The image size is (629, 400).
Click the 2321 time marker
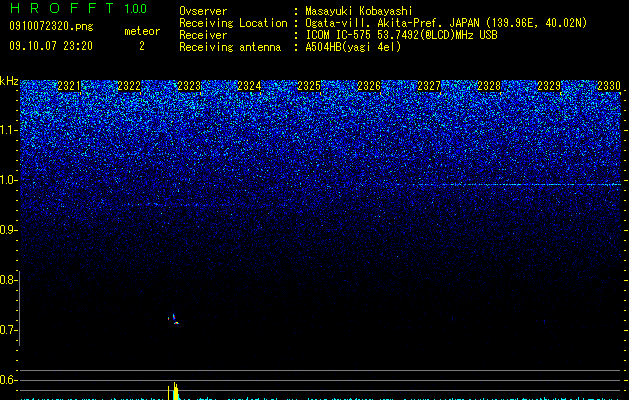tap(69, 86)
